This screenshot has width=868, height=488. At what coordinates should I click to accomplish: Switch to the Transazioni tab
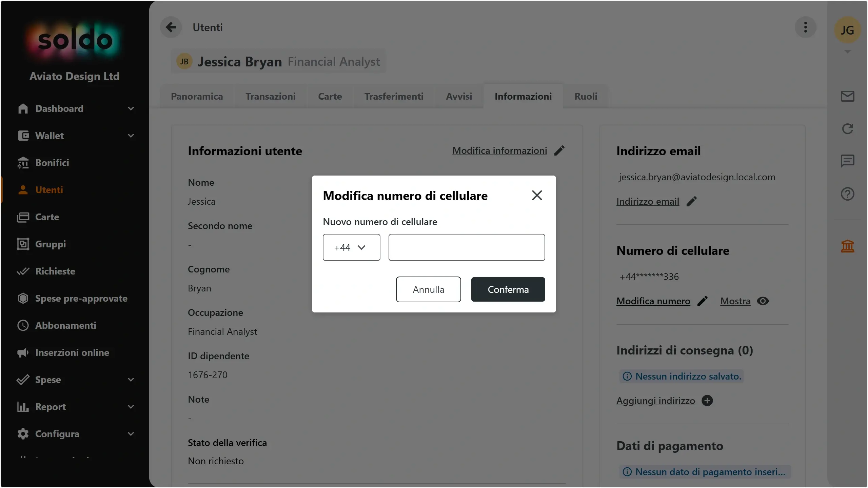270,96
